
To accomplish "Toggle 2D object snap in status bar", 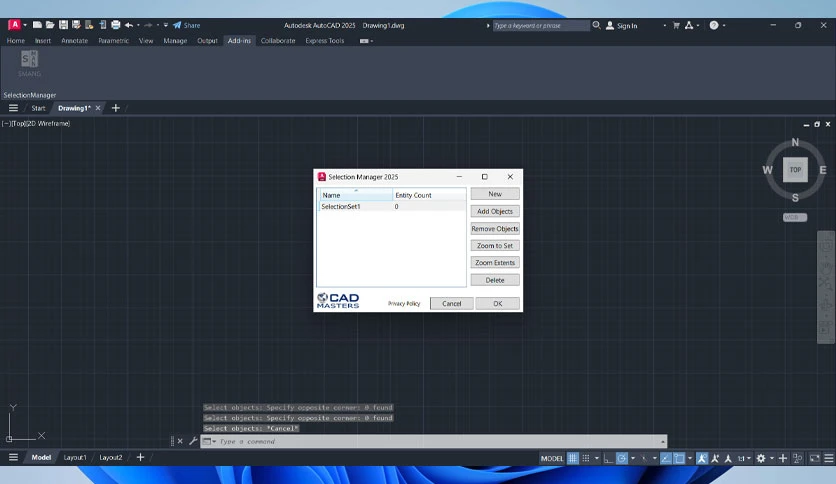I will [679, 458].
